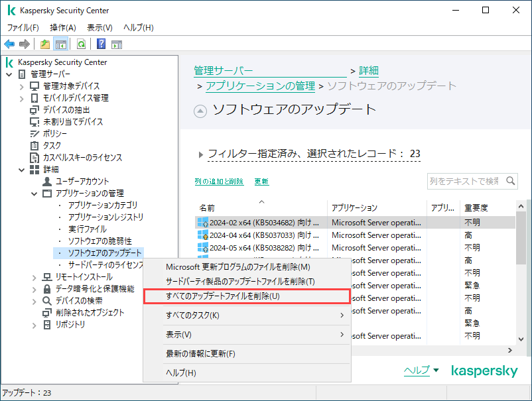The height and width of the screenshot is (401, 532).
Task: Click the リモートインストール icon
Action: (x=47, y=277)
